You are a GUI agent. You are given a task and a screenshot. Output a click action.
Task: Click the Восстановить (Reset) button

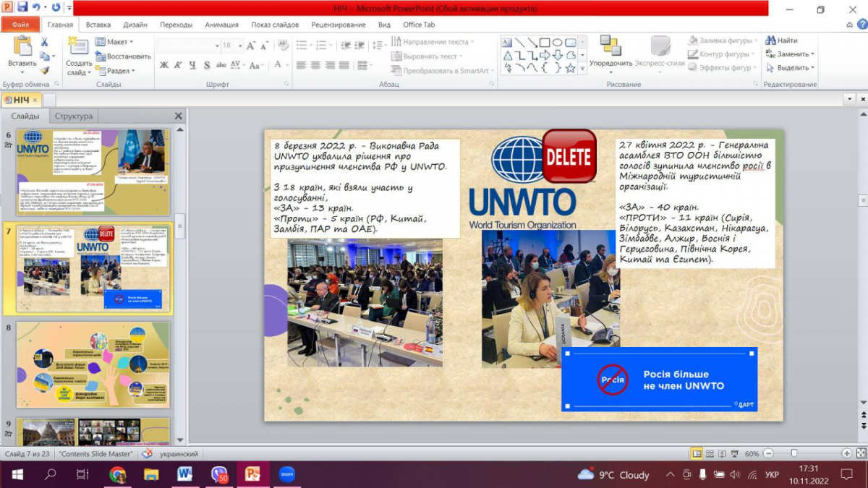123,56
